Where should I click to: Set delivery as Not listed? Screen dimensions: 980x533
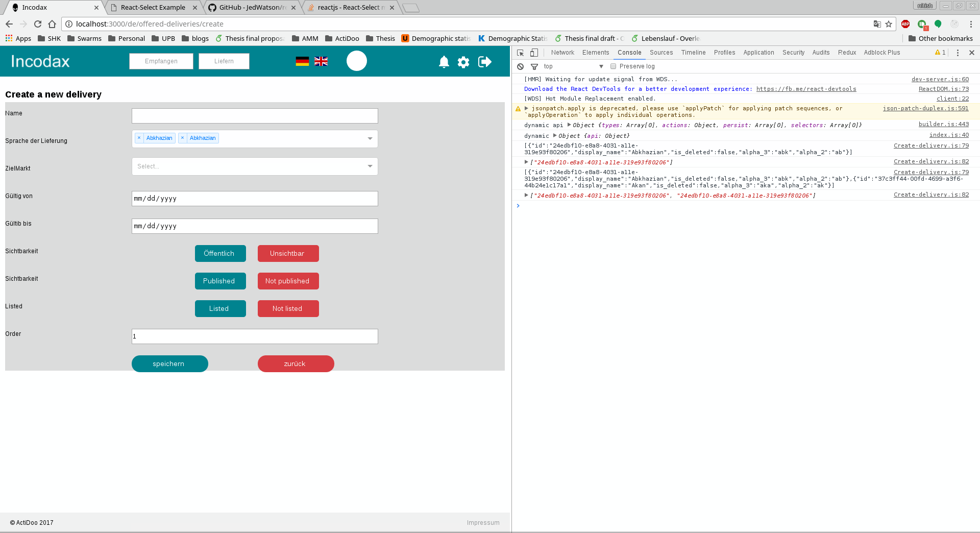coord(288,308)
